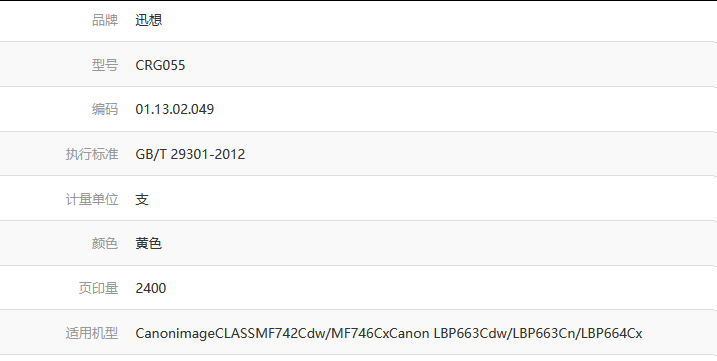Select code value 01.13.02.049
The width and height of the screenshot is (717, 361).
click(x=175, y=109)
